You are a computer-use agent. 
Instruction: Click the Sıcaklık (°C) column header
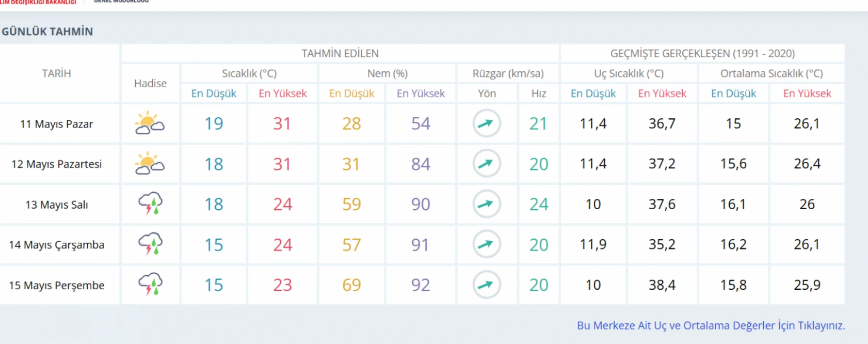pyautogui.click(x=249, y=73)
